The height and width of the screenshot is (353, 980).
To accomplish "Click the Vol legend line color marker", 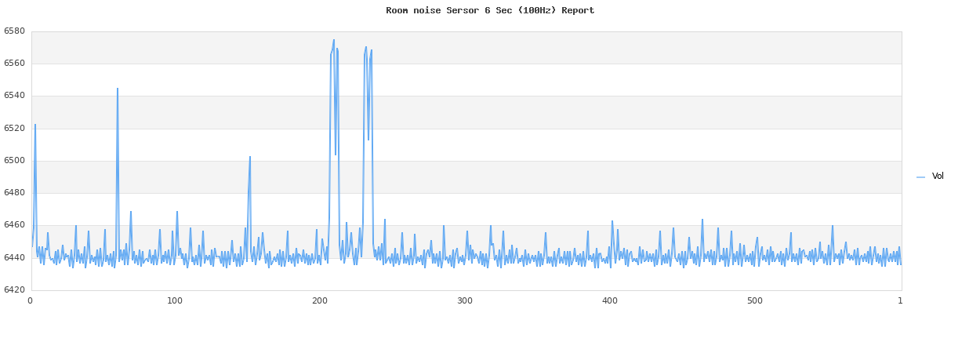I will click(921, 177).
